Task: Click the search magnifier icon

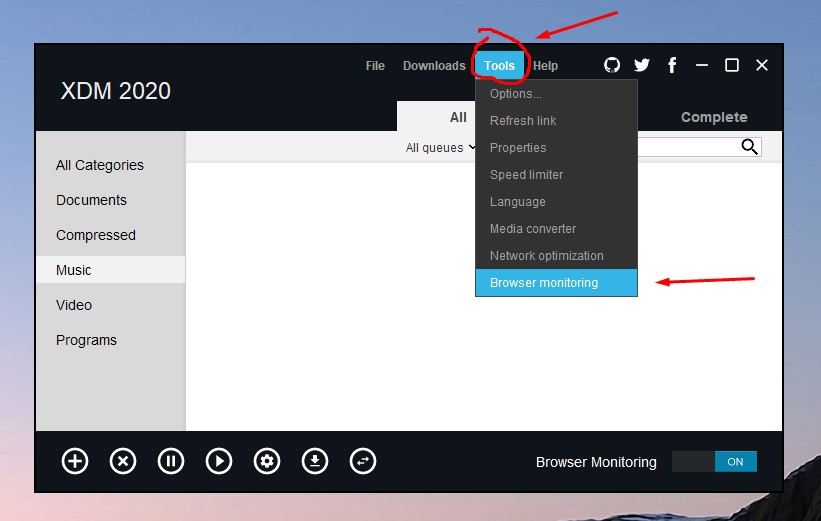Action: pyautogui.click(x=749, y=147)
